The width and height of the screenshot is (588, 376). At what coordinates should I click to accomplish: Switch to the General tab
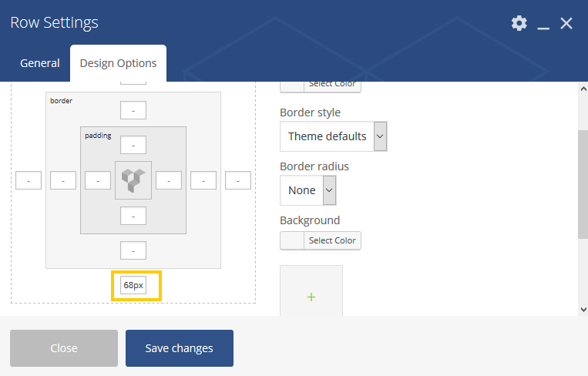[40, 63]
